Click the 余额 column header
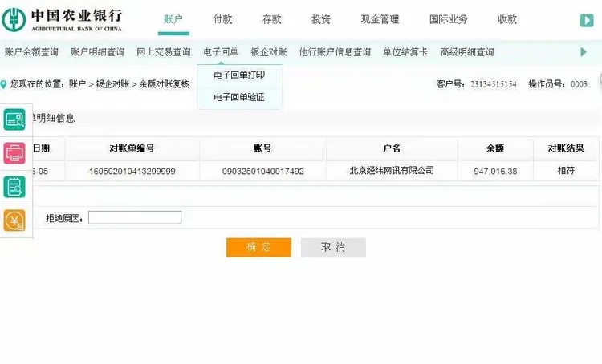Viewport: 602px width, 364px height. [495, 148]
